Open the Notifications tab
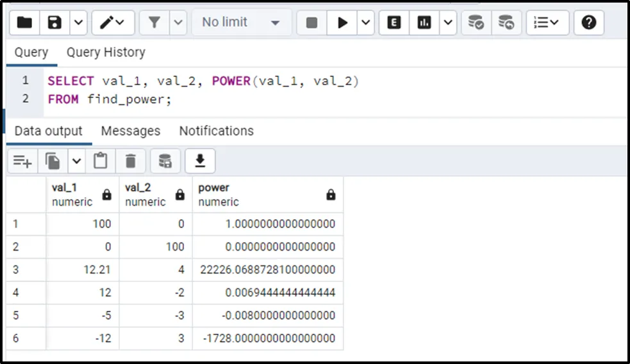The width and height of the screenshot is (630, 364). click(216, 131)
